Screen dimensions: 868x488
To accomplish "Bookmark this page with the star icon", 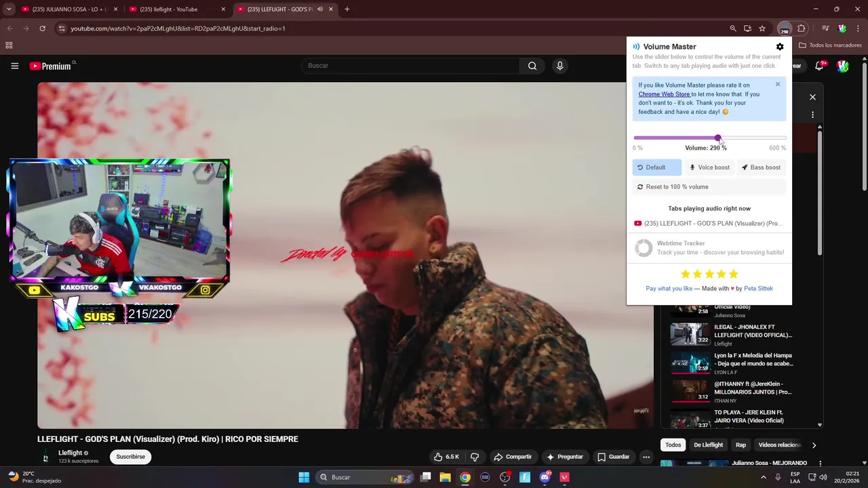I will click(762, 28).
